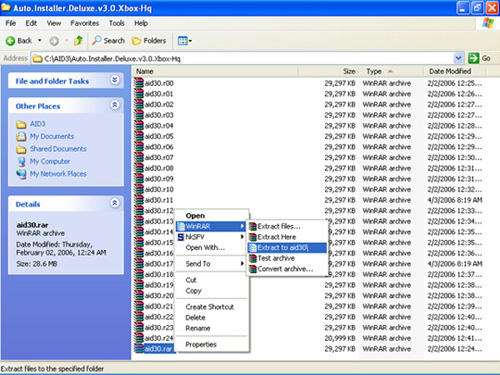This screenshot has width=500, height=375.
Task: Open the File menu
Action: point(11,23)
